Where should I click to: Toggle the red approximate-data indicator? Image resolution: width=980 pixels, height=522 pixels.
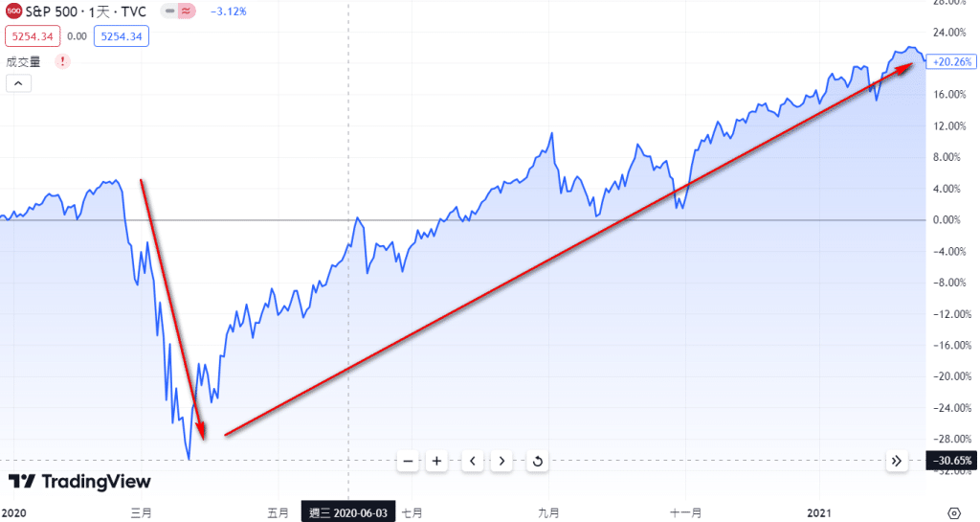184,11
